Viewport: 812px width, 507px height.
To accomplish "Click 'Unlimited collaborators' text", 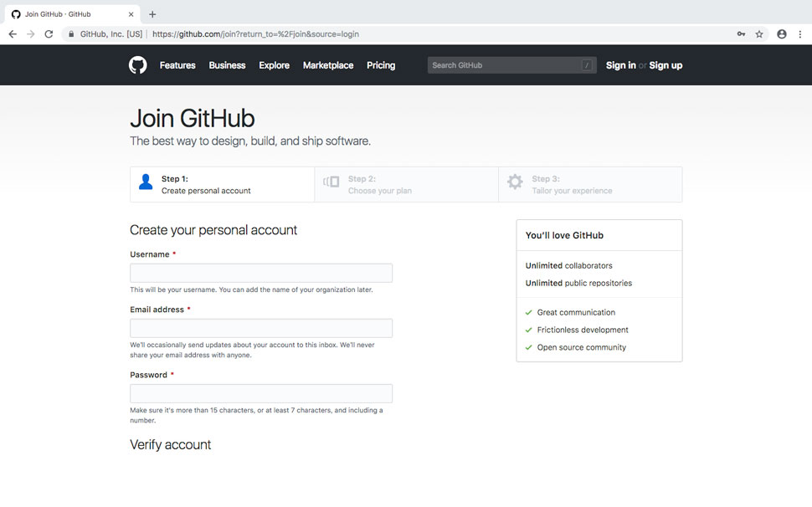I will [x=569, y=266].
